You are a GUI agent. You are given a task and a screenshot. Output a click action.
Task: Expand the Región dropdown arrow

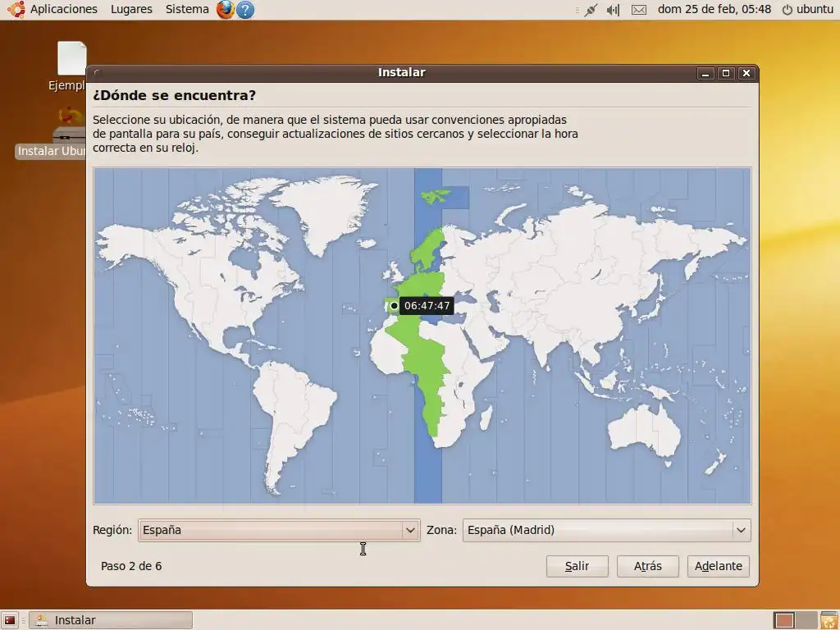pos(410,531)
